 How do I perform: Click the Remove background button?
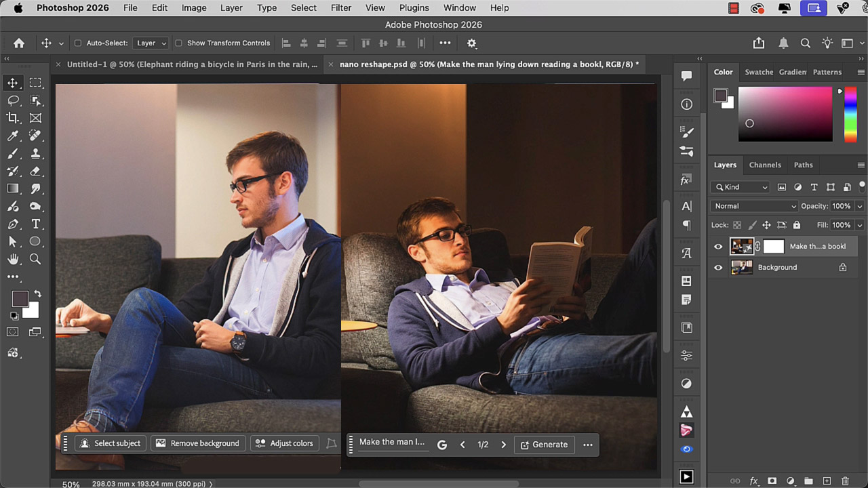coord(197,443)
